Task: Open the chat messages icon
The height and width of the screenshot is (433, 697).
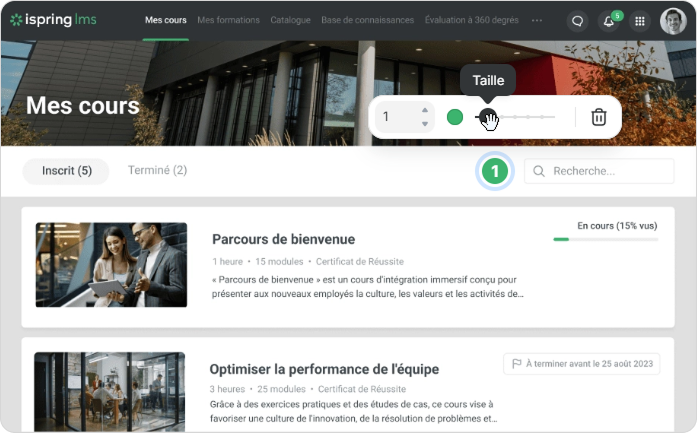Action: pyautogui.click(x=577, y=21)
